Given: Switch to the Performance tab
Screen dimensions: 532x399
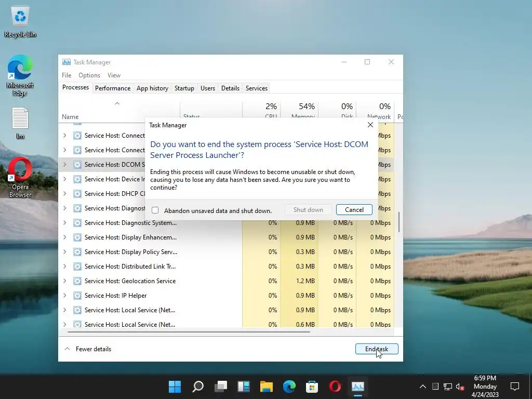Looking at the screenshot, I should click(113, 88).
